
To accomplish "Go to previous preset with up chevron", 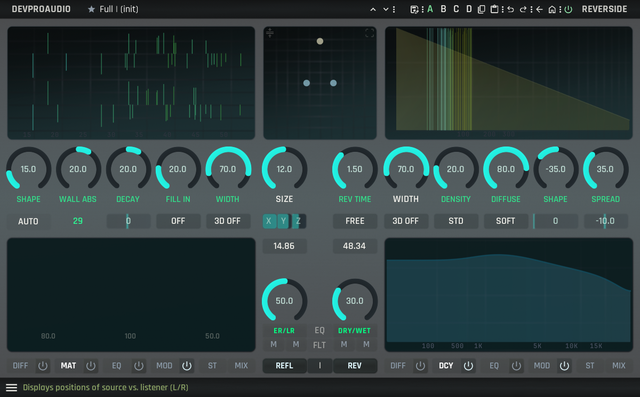I will pyautogui.click(x=373, y=9).
